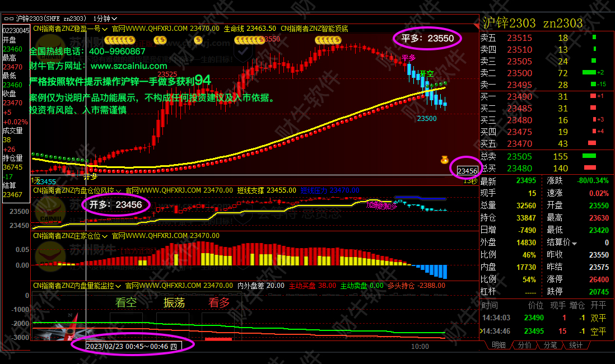The image size is (615, 364).
Task: Click the 10:00 time axis label
Action: 420,346
